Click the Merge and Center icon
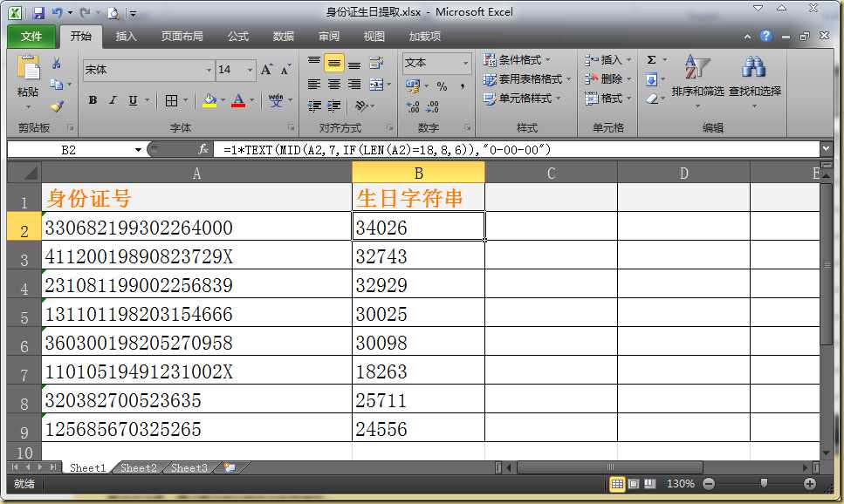 376,85
